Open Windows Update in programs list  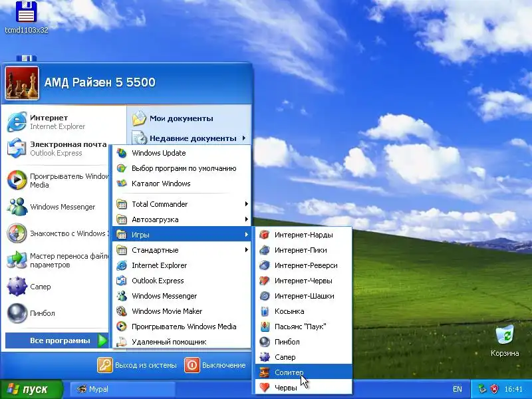point(182,153)
